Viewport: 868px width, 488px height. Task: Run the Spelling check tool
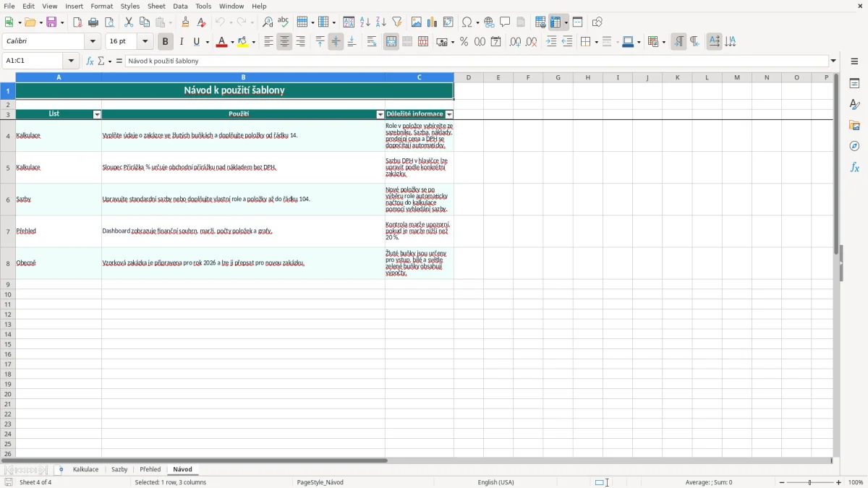tap(284, 22)
